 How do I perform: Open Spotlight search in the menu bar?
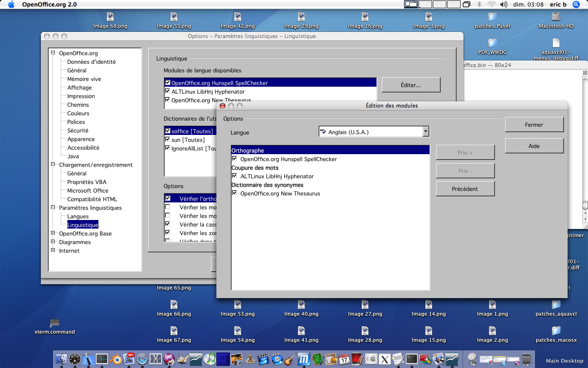(x=576, y=4)
